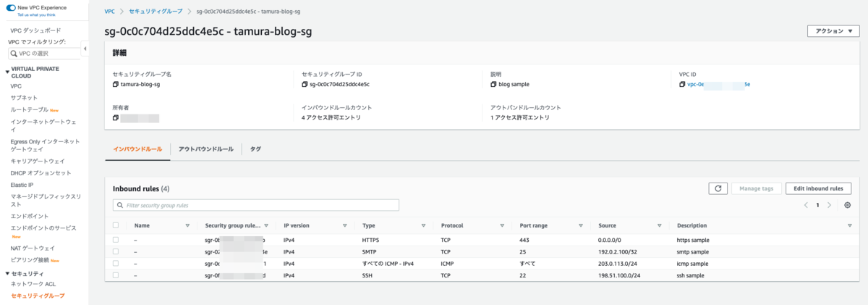Toggle the New VPC Experience switch
The height and width of the screenshot is (305, 868).
[x=11, y=7]
